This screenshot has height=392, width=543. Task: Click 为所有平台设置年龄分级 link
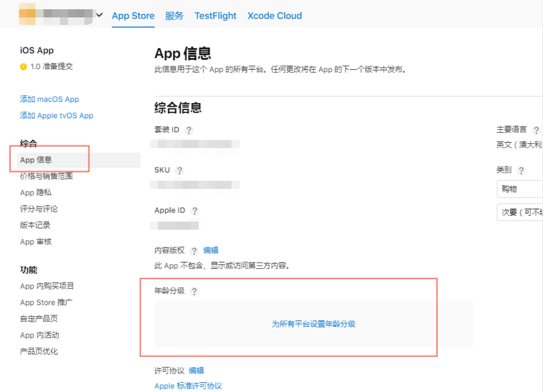pos(313,324)
